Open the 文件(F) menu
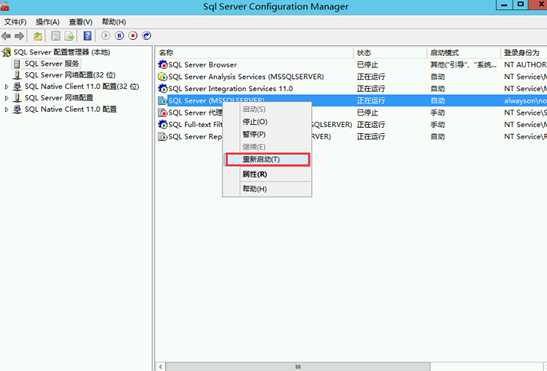Screen dimensions: 547x371 click(15, 22)
